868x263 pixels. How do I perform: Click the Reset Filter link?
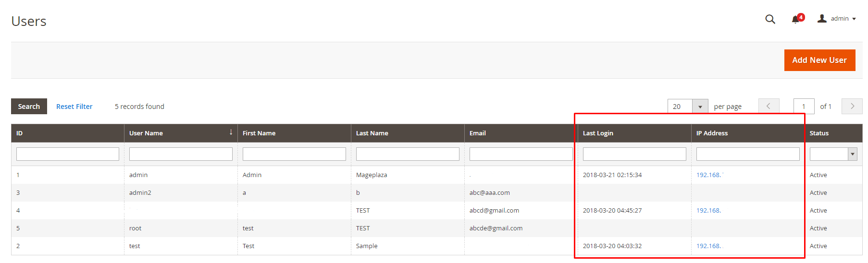[74, 107]
